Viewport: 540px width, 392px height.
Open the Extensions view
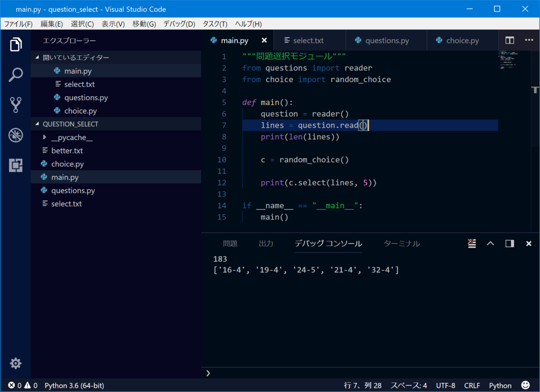[15, 165]
